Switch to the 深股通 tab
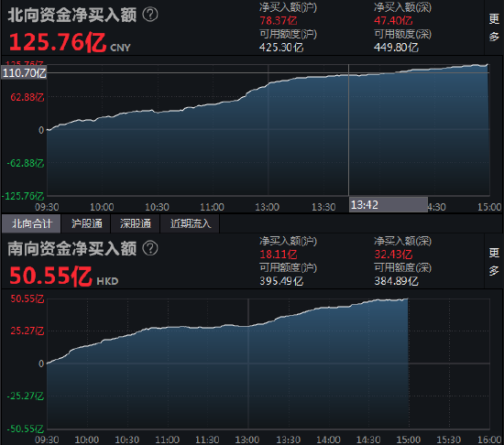Image resolution: width=504 pixels, height=445 pixels. pos(136,223)
